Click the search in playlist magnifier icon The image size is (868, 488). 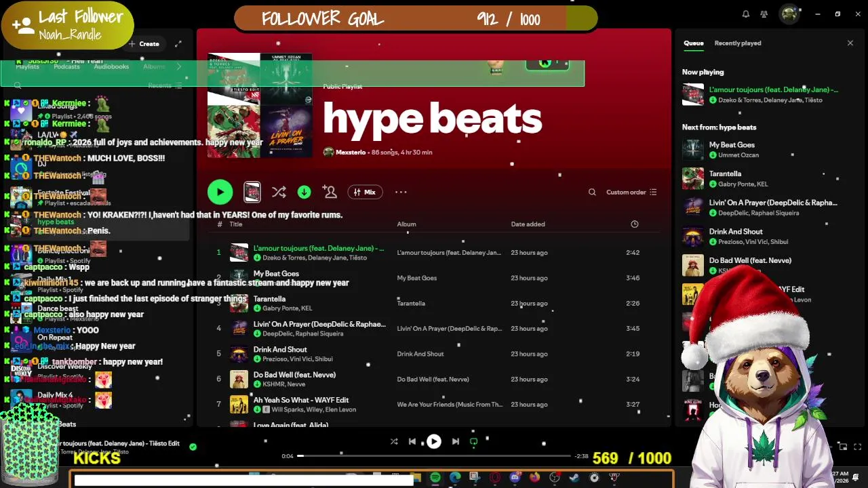point(592,192)
